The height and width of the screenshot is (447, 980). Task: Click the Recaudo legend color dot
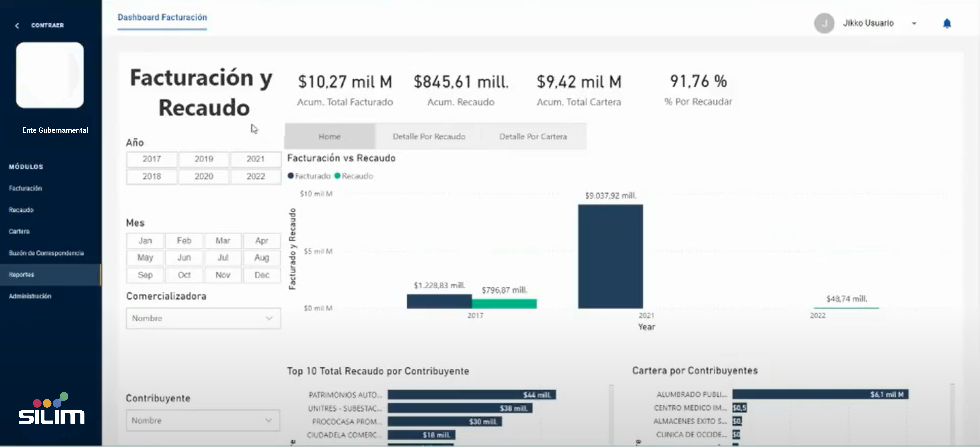pos(338,176)
